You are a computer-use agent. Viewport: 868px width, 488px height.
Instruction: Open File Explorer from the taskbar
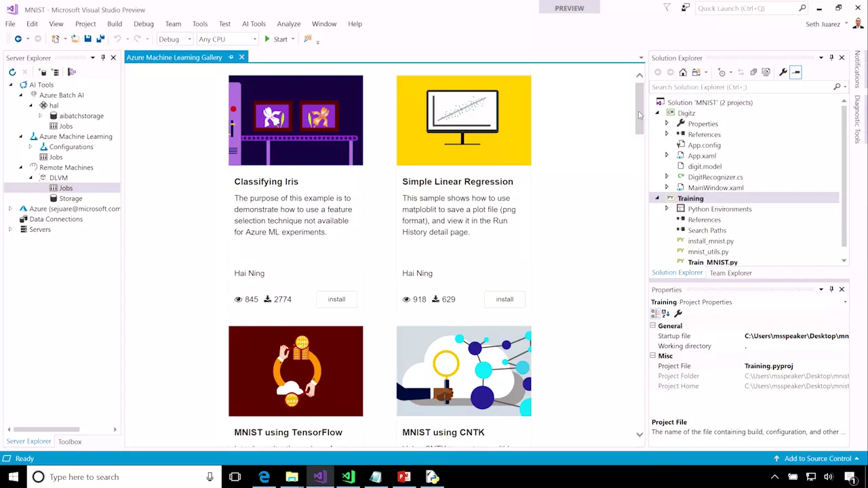(x=292, y=476)
